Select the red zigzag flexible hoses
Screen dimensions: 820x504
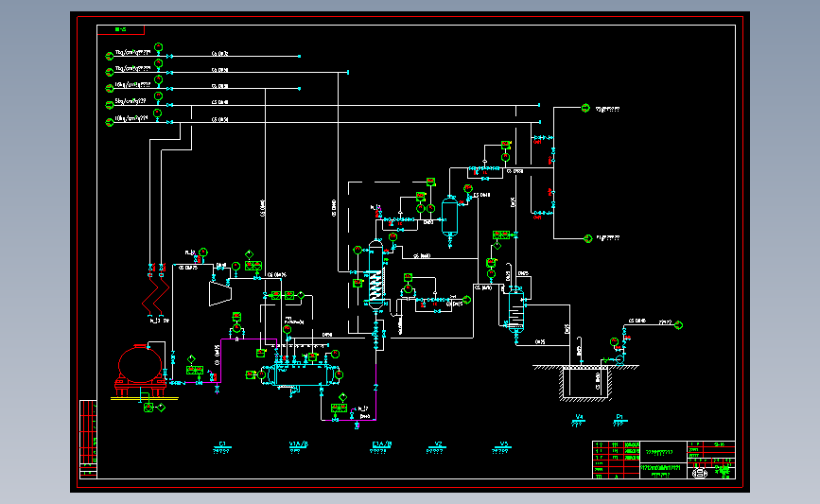tap(156, 294)
